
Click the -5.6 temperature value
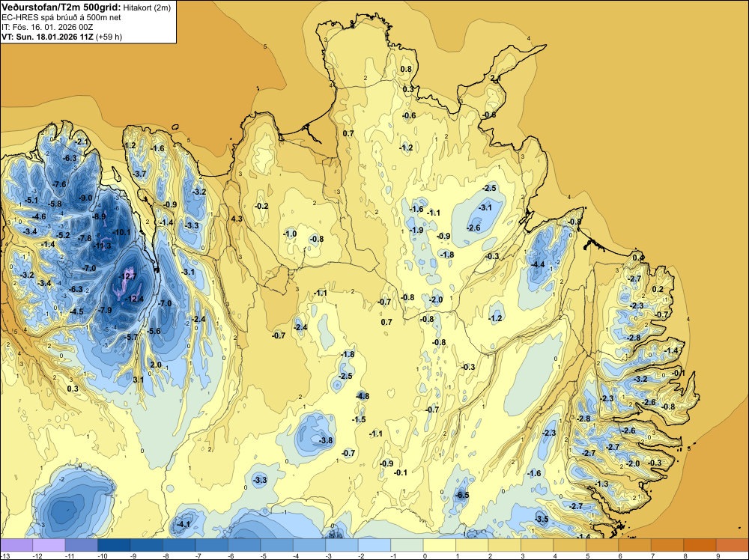pos(154,331)
